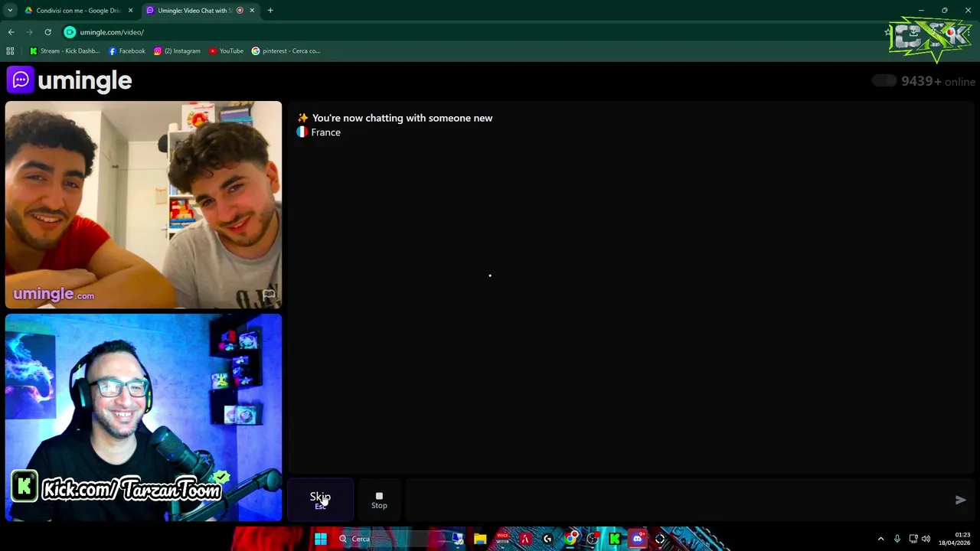
Task: Click the recording indicator on the Umingle tab
Action: (240, 11)
